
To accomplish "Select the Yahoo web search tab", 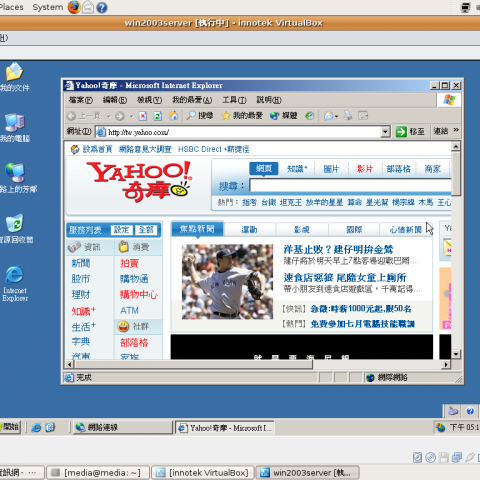I will tap(264, 169).
